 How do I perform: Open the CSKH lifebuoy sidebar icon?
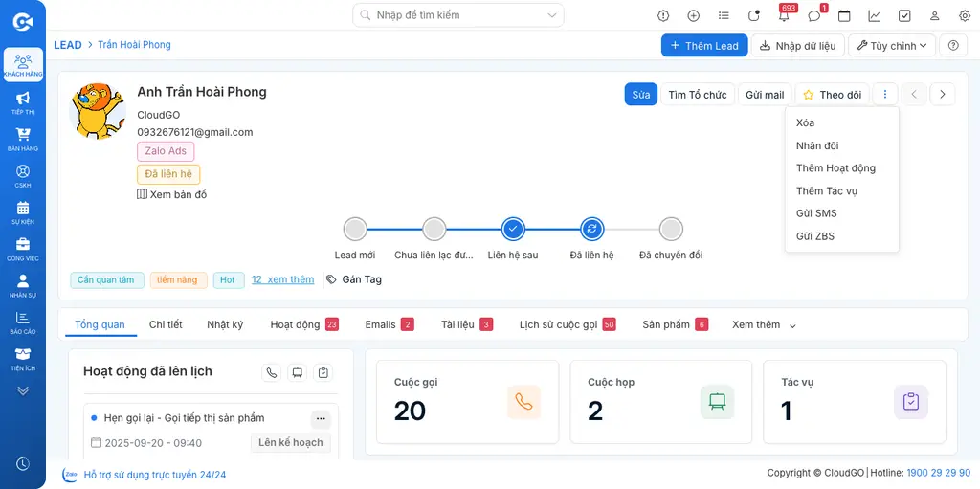tap(23, 176)
